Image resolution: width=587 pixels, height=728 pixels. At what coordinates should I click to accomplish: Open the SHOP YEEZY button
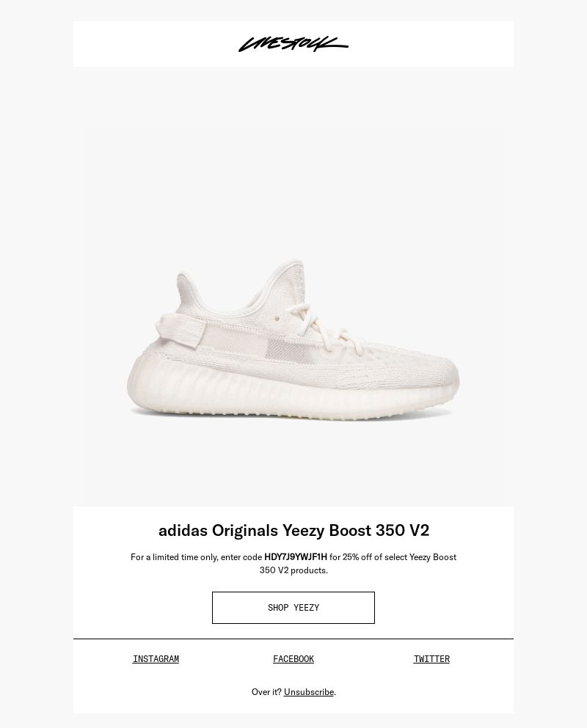point(293,607)
